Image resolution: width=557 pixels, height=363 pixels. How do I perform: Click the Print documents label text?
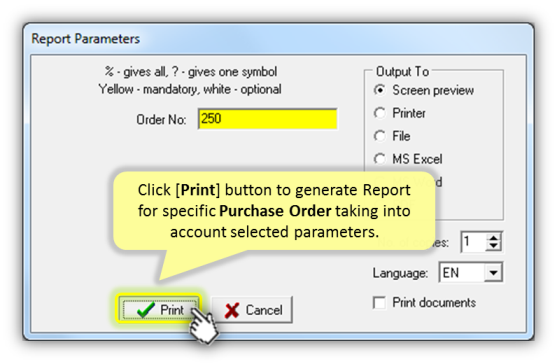pyautogui.click(x=434, y=303)
